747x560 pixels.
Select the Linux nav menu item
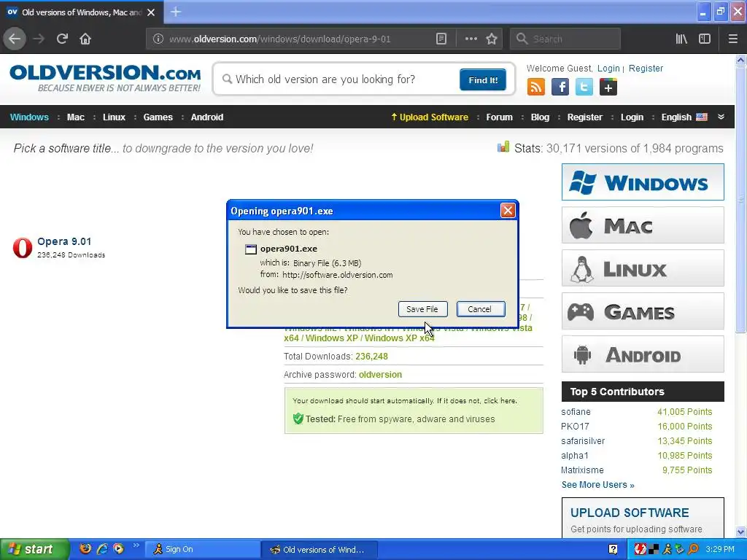(114, 117)
